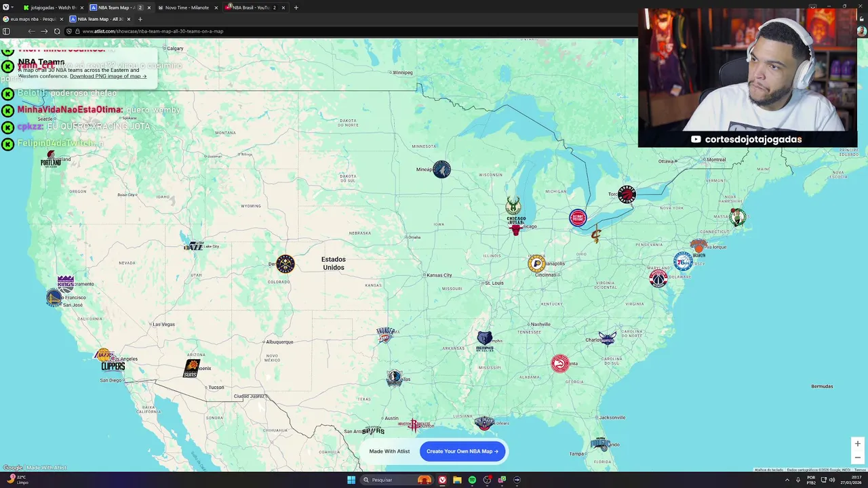Click the Dallas Mavericks logo
Viewport: 868px width, 488px height.
coord(395,379)
